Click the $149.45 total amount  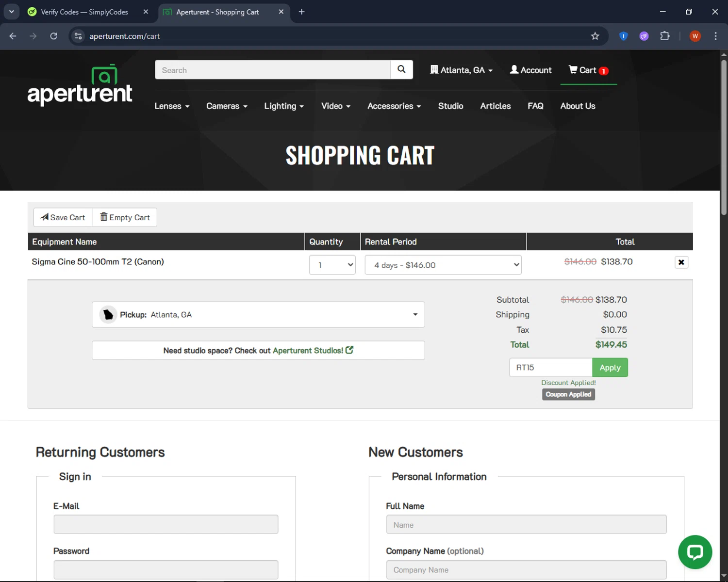[611, 345]
